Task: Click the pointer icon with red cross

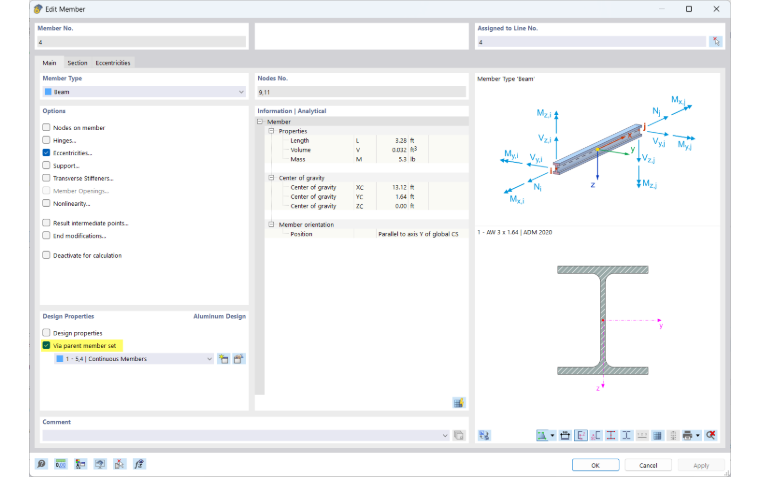Action: coord(119,464)
